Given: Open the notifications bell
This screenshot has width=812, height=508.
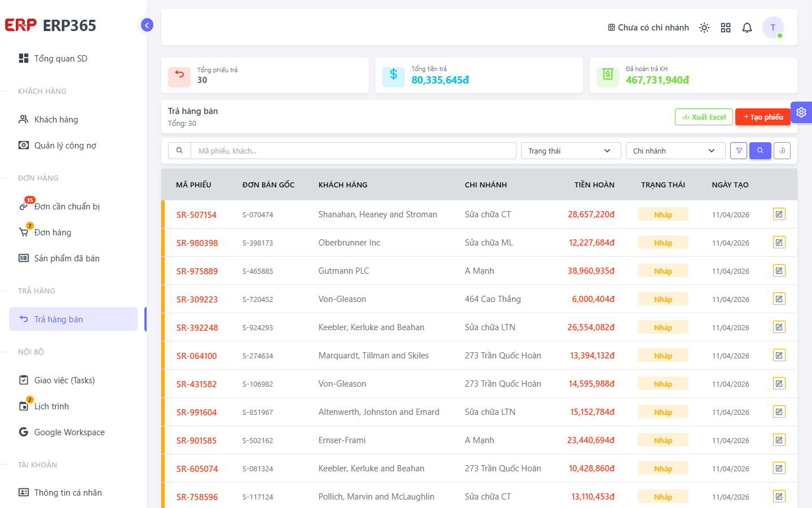Looking at the screenshot, I should click(x=747, y=28).
